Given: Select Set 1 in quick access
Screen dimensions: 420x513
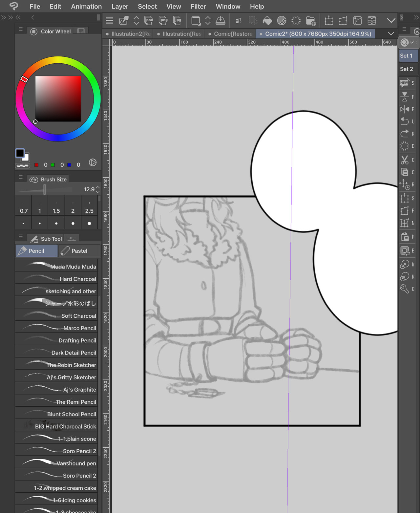Looking at the screenshot, I should point(408,56).
